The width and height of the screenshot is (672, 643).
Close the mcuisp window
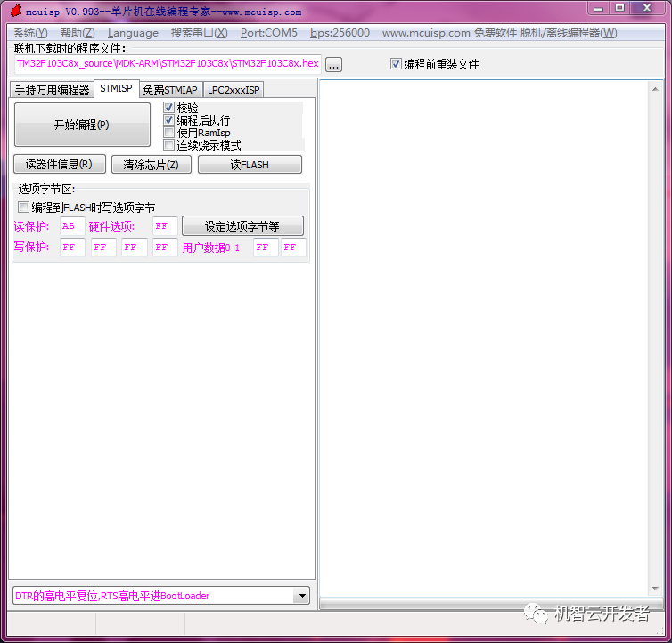click(647, 8)
